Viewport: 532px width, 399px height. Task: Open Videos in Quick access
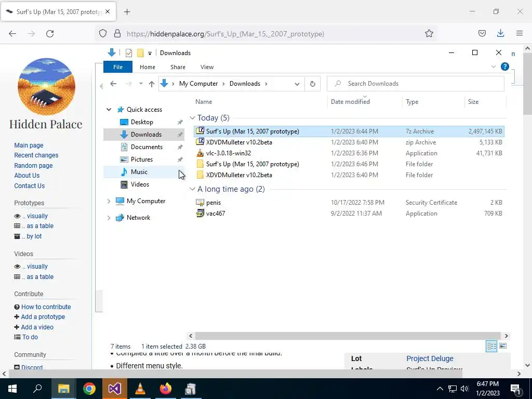coord(140,184)
